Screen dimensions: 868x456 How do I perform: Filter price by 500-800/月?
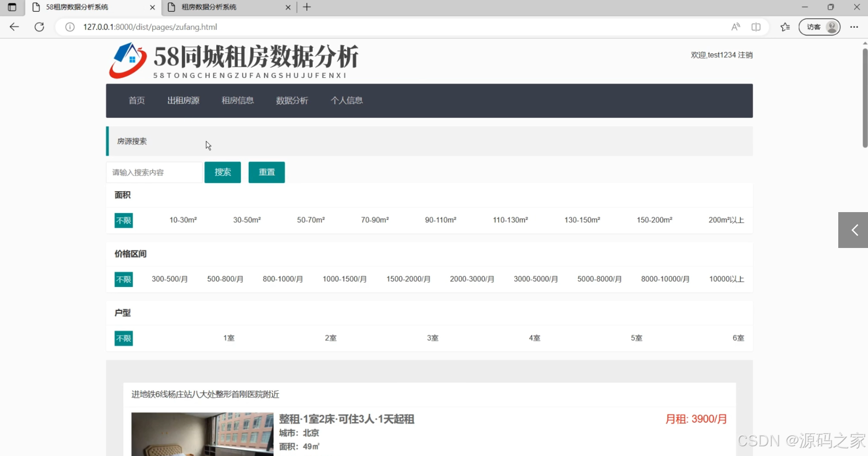[225, 279]
